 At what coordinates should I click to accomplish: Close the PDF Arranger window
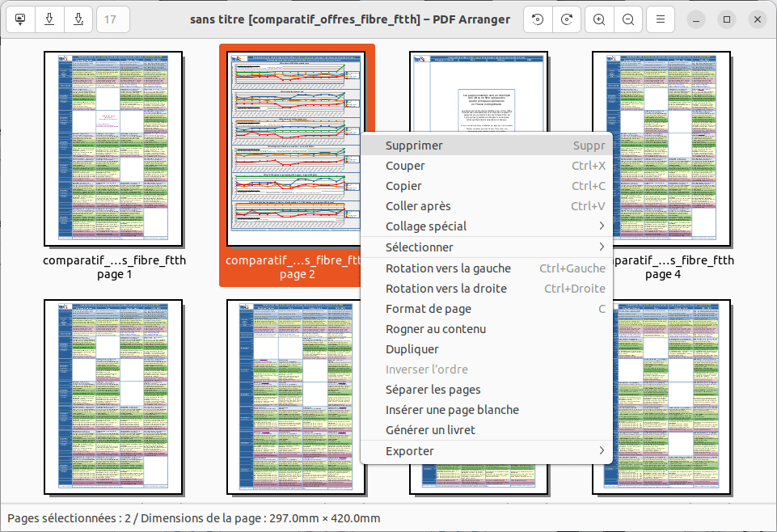(x=757, y=19)
